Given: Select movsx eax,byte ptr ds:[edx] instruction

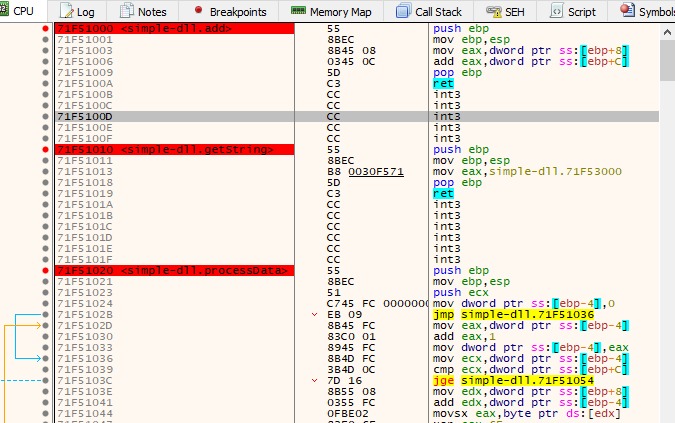Looking at the screenshot, I should pyautogui.click(x=527, y=413).
